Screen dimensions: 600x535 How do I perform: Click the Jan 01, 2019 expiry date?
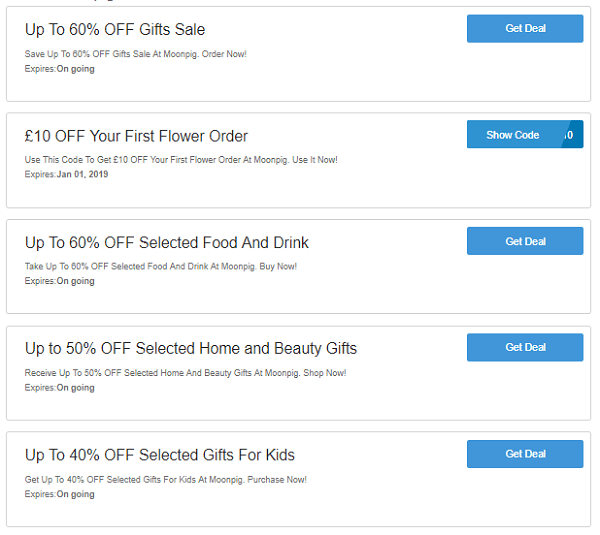(x=82, y=174)
